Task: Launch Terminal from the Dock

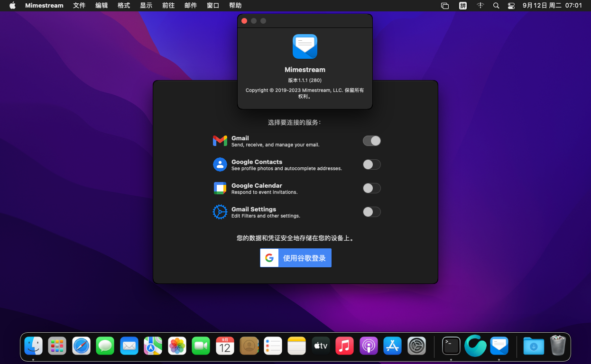Action: [451, 346]
